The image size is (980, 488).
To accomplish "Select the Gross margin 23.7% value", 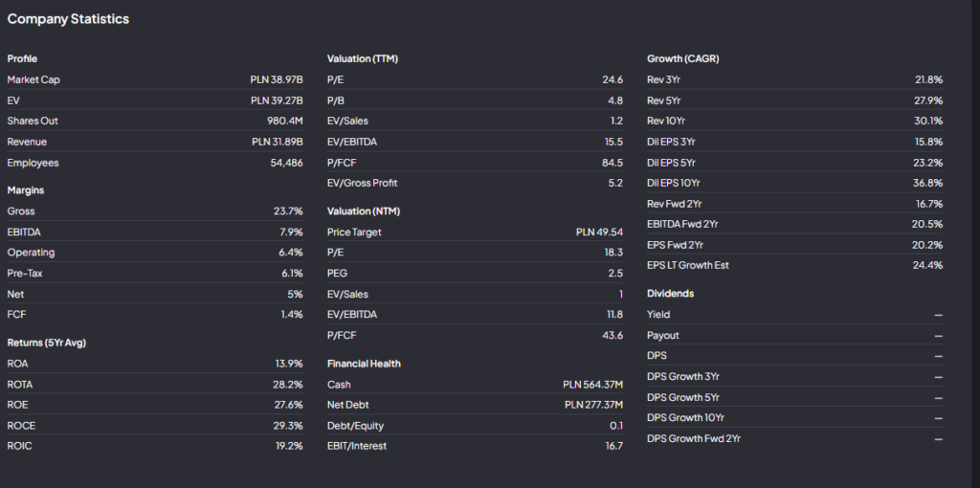I will pyautogui.click(x=287, y=211).
